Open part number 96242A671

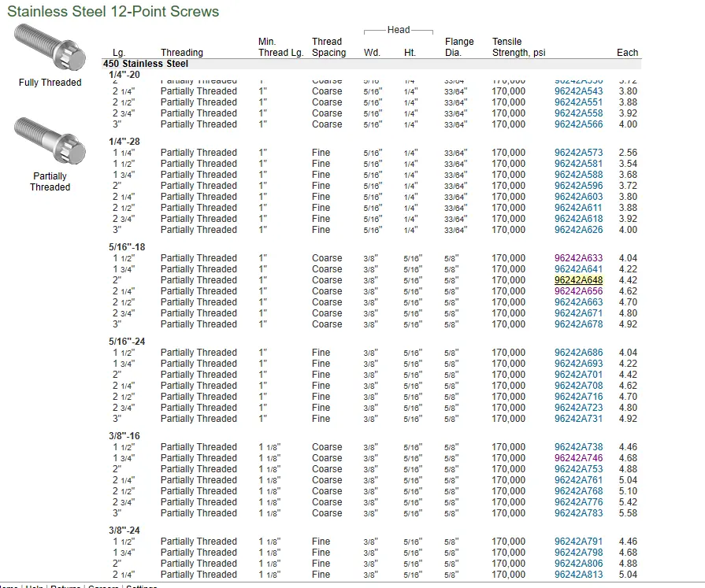(x=578, y=313)
